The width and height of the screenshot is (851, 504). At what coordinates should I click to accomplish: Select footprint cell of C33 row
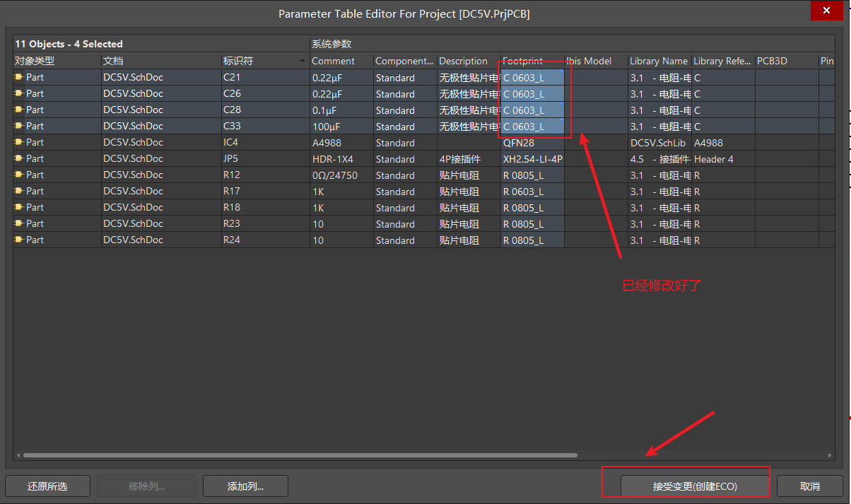click(x=532, y=127)
